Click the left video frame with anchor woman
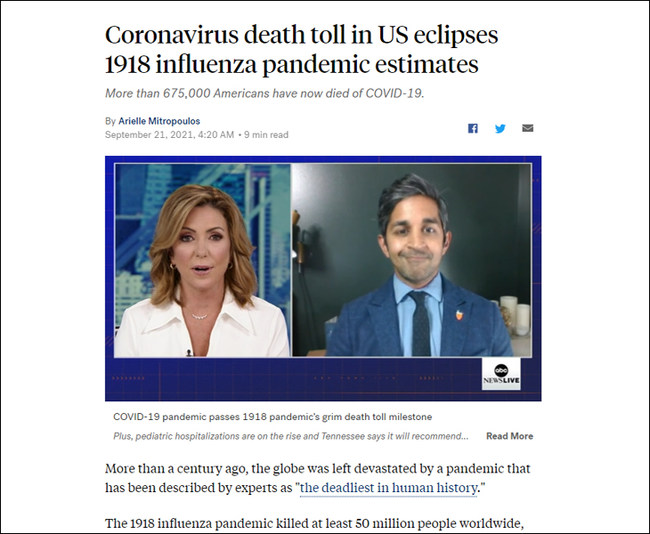Viewport: 650px width, 534px height. pos(202,260)
